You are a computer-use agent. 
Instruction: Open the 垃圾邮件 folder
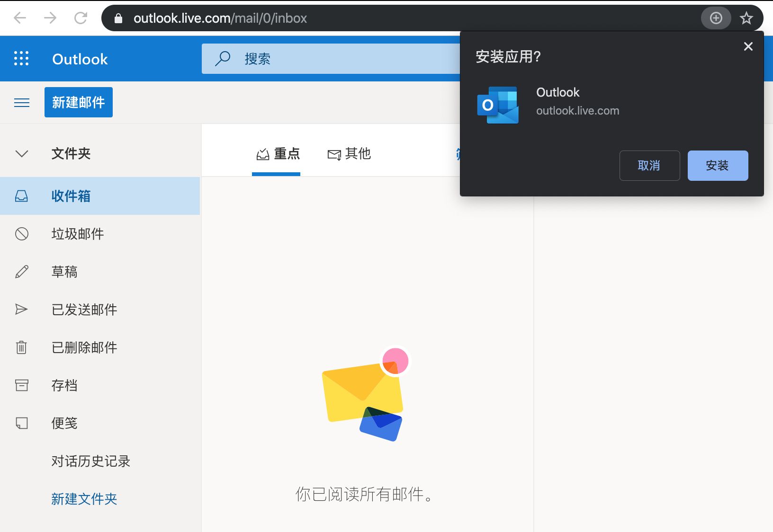tap(100, 234)
